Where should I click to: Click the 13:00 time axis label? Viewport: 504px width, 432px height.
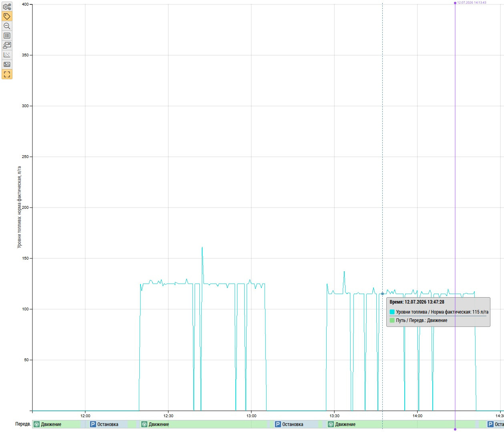(x=251, y=416)
